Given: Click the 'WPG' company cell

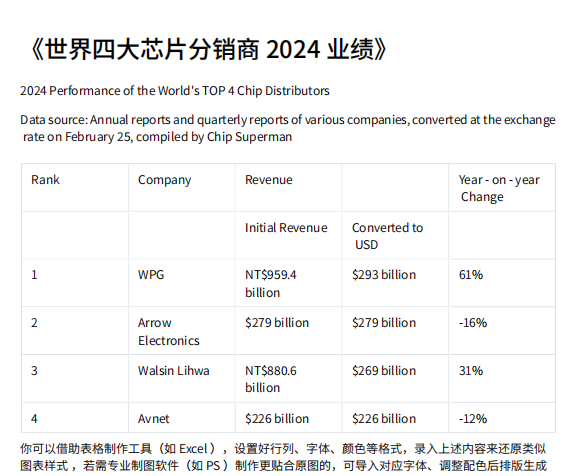Looking at the screenshot, I should pos(182,283).
